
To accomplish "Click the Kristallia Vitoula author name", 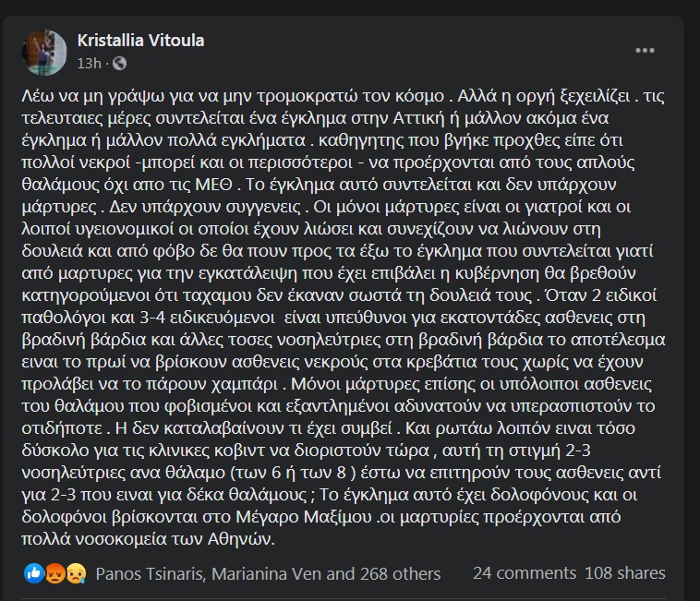I will coord(140,41).
